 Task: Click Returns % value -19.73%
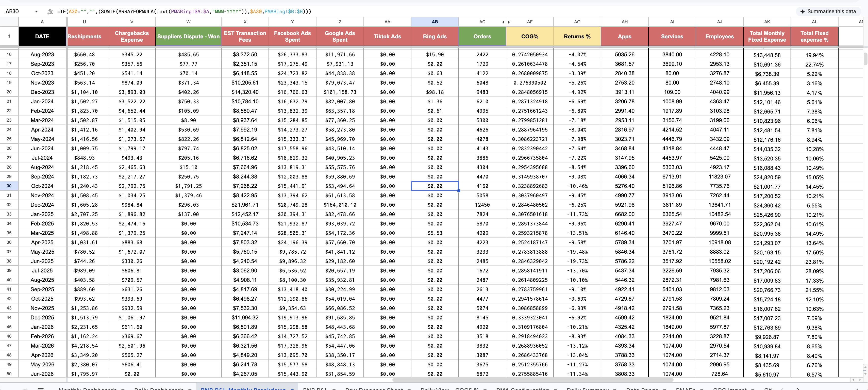[577, 261]
